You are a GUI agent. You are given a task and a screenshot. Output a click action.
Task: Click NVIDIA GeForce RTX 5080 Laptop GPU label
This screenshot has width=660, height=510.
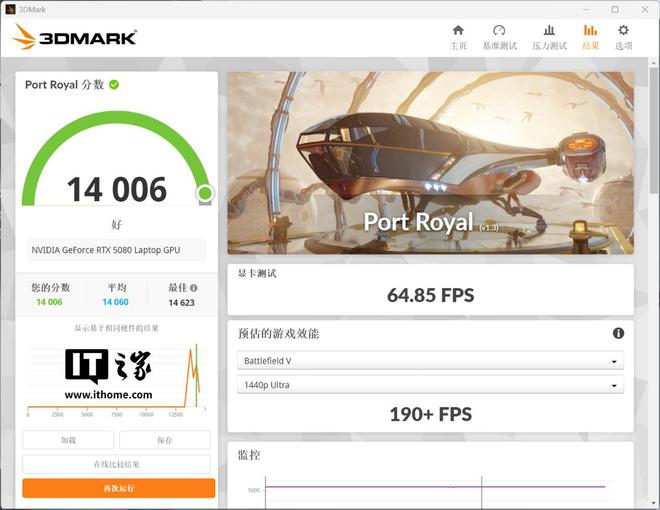pos(106,250)
